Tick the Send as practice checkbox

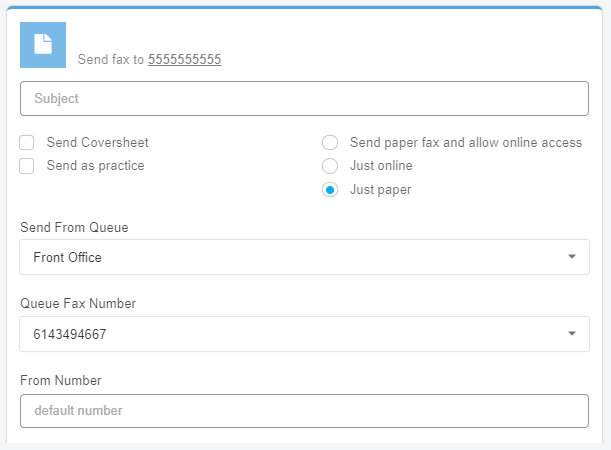[x=27, y=166]
